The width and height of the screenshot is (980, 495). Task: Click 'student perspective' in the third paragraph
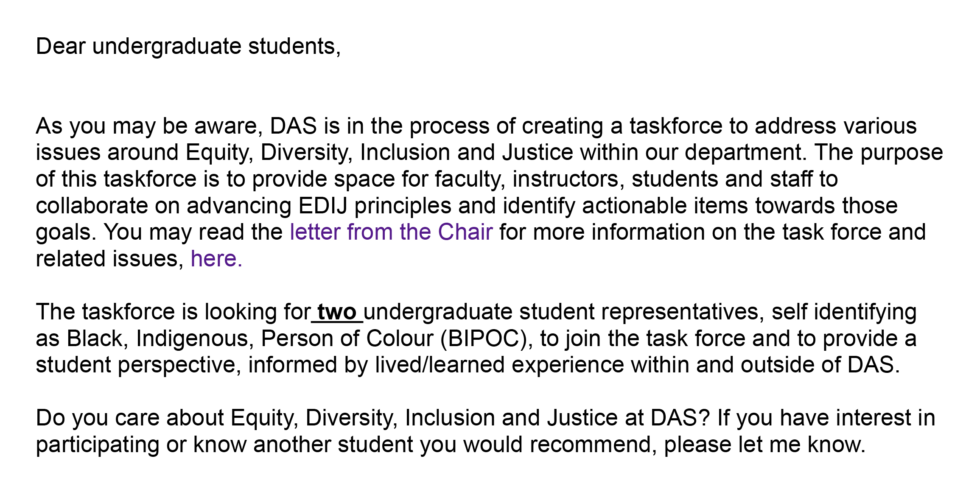tap(138, 365)
